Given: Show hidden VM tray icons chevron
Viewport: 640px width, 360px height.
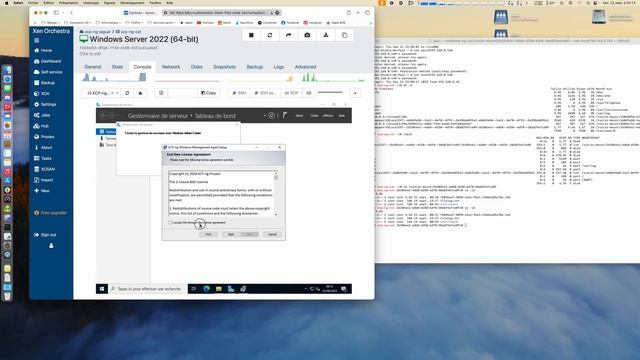Looking at the screenshot, I should [306, 289].
